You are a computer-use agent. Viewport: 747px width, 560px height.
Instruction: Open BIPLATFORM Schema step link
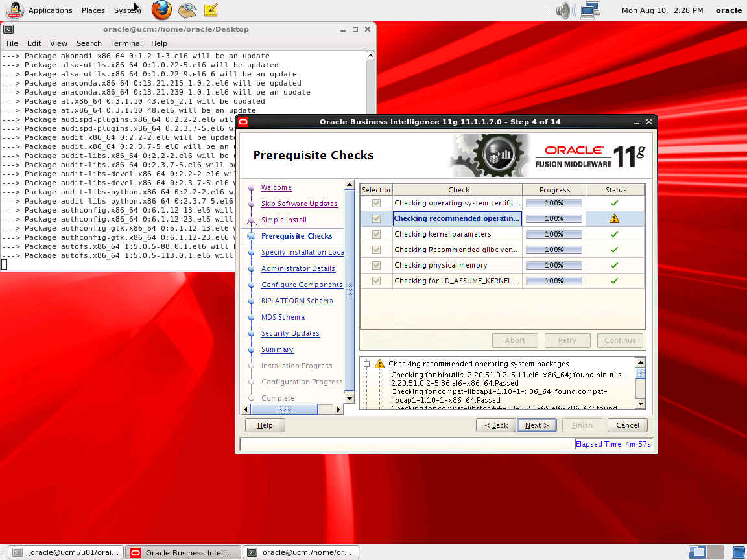(297, 301)
